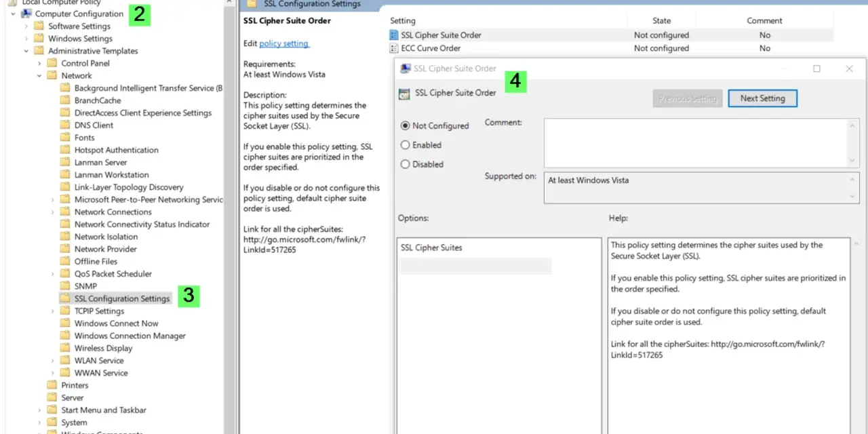The height and width of the screenshot is (434, 868).
Task: Click the Previous Setting button
Action: 688,98
